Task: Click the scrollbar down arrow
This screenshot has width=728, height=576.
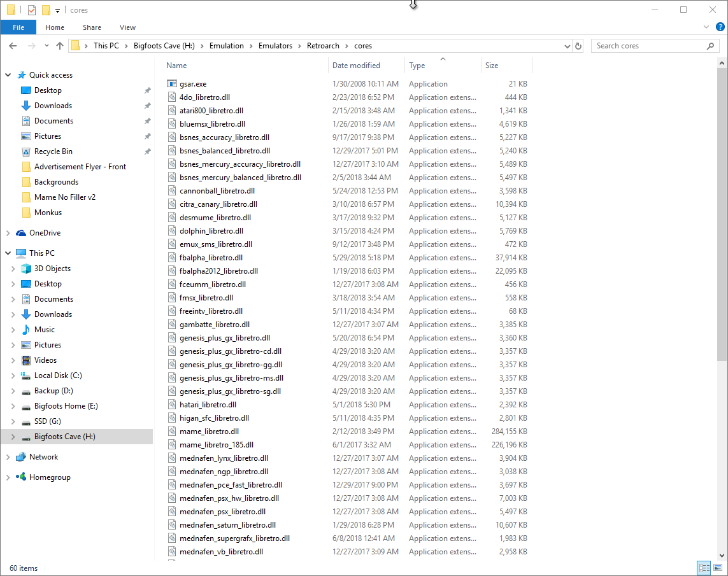Action: pyautogui.click(x=722, y=555)
